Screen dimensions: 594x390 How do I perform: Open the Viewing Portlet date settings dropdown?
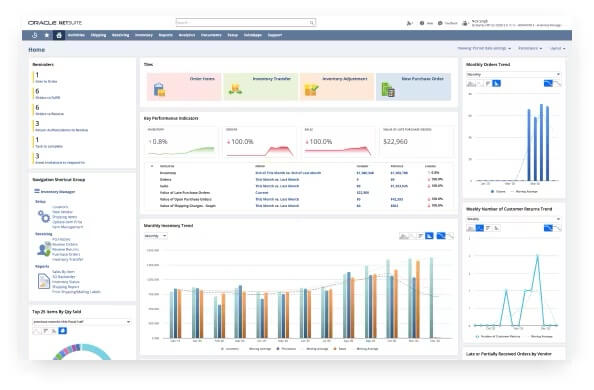pyautogui.click(x=484, y=49)
